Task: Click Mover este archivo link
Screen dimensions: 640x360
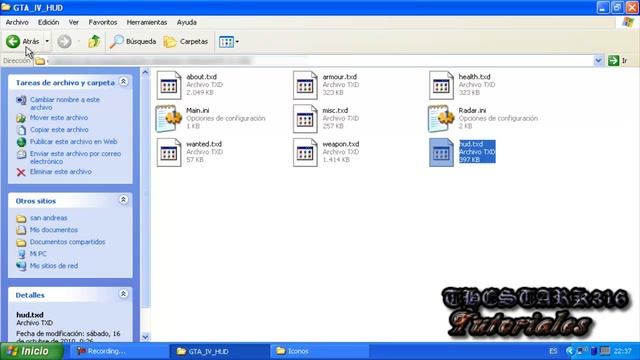Action: click(59, 118)
